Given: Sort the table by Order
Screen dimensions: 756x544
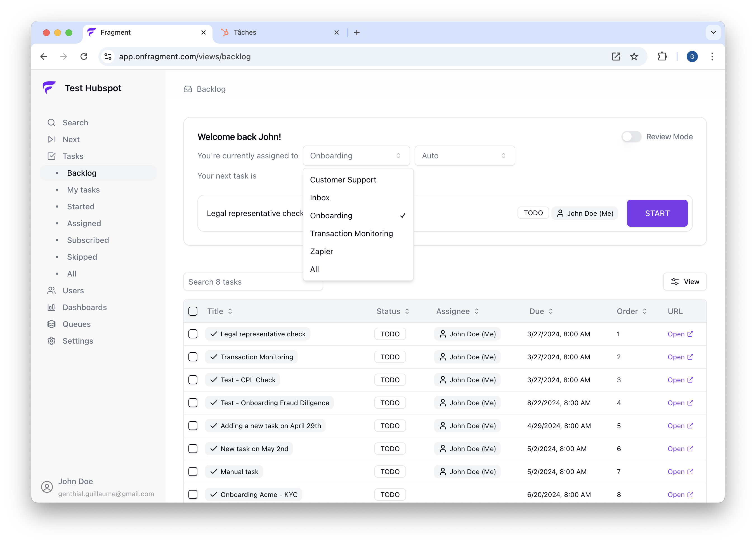Looking at the screenshot, I should [632, 311].
